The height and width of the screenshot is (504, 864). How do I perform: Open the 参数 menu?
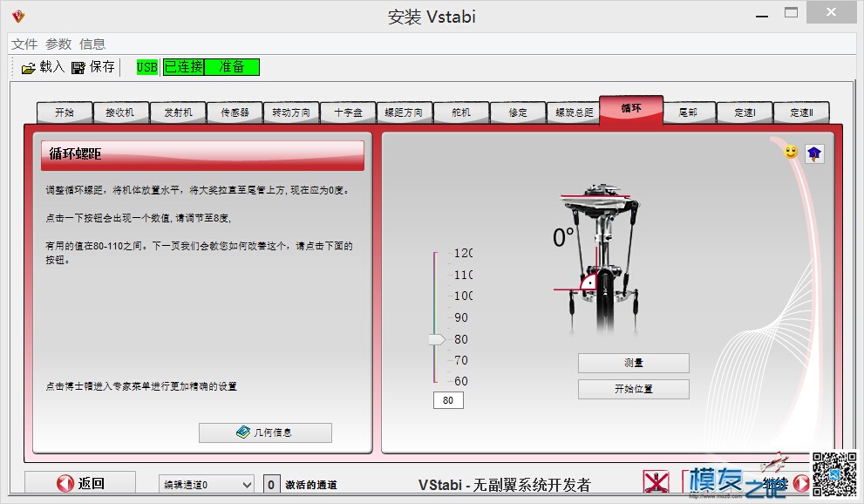tap(58, 44)
